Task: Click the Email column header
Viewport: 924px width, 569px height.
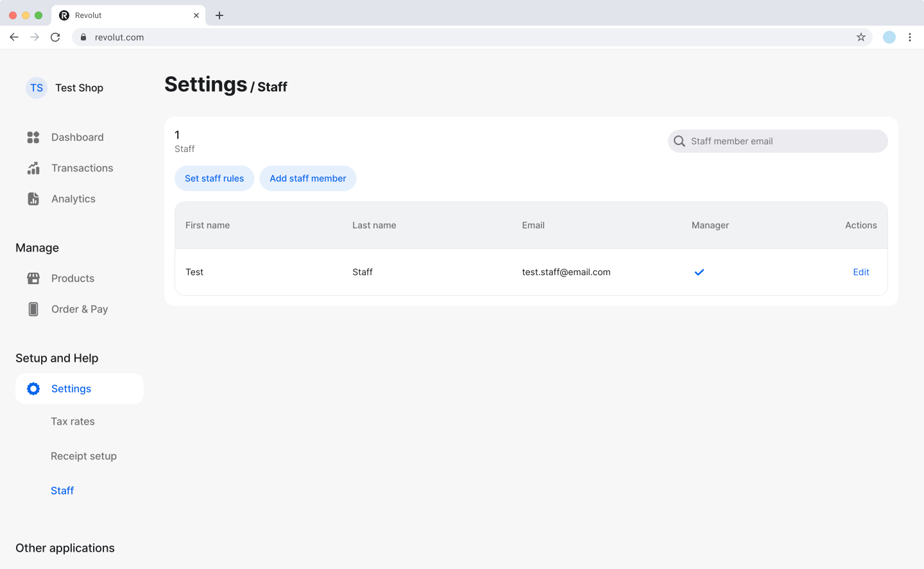Action: 533,225
